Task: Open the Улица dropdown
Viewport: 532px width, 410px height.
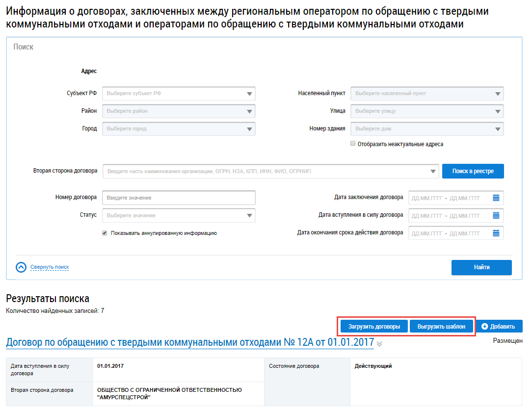Action: click(498, 111)
